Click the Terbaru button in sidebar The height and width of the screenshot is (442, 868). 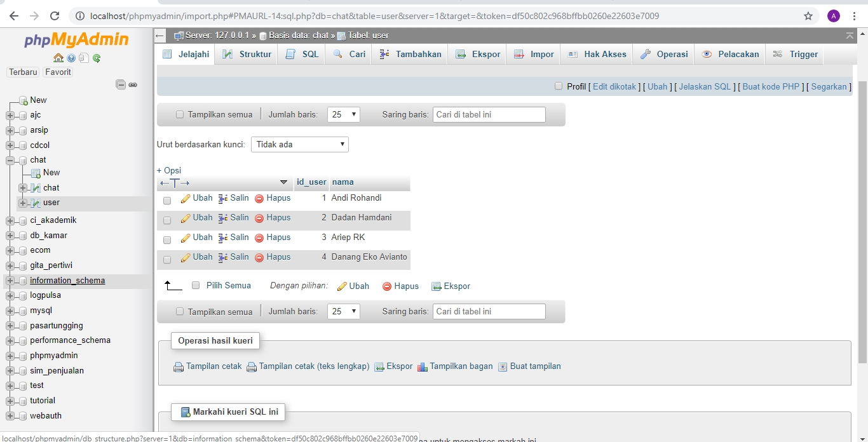coord(23,72)
